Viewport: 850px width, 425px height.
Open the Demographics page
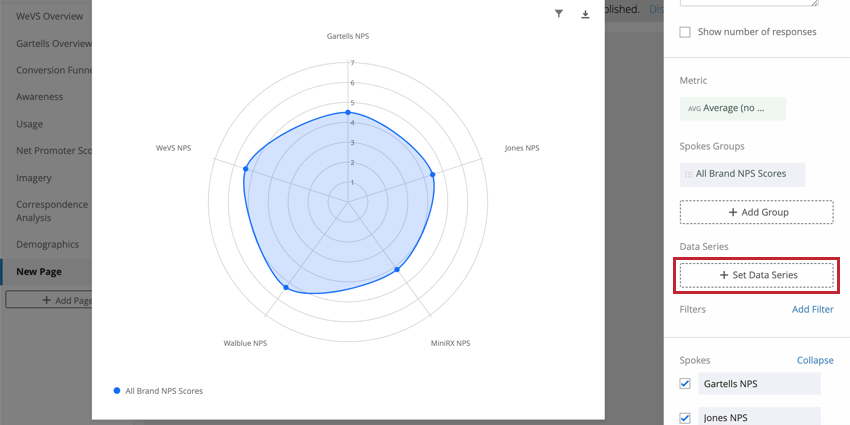click(x=47, y=244)
